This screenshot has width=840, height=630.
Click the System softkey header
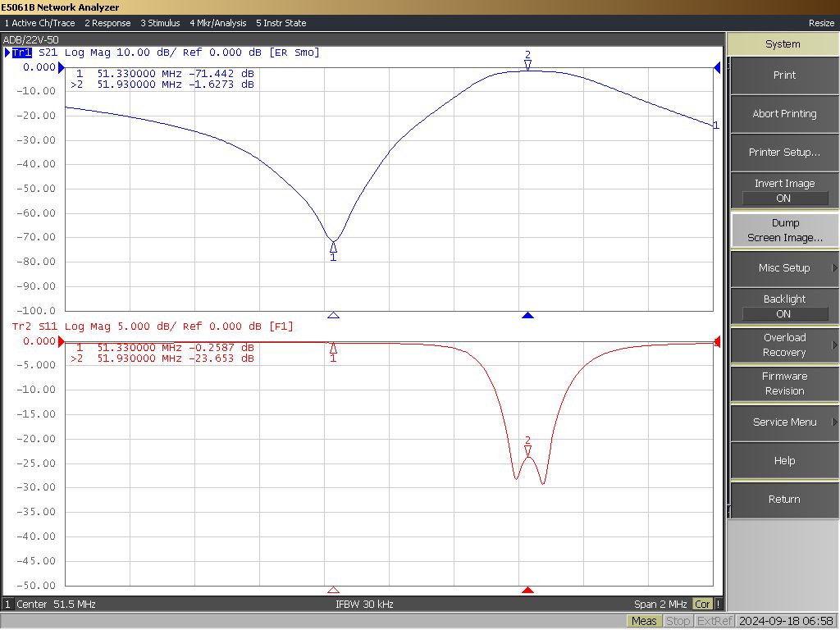[x=783, y=44]
